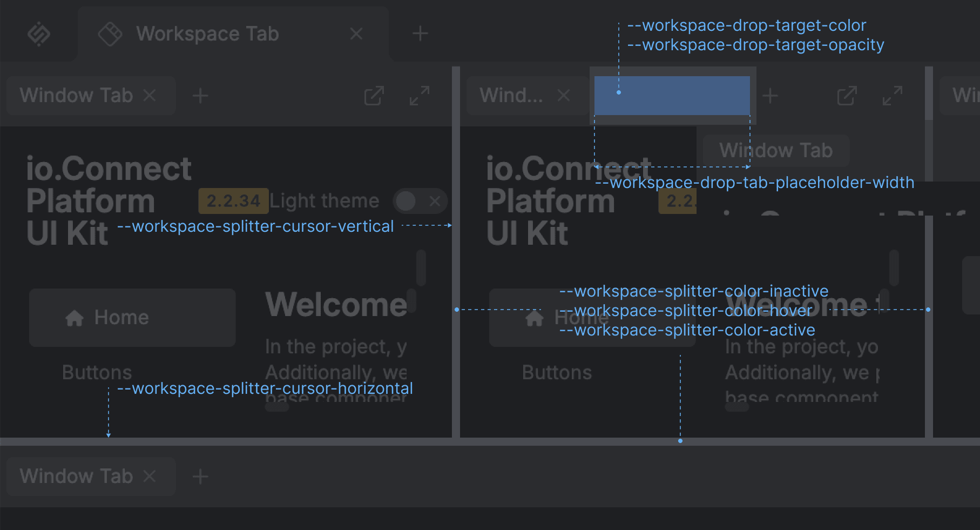Click Buttons in the middle pane sidebar
This screenshot has height=530, width=980.
pos(557,372)
